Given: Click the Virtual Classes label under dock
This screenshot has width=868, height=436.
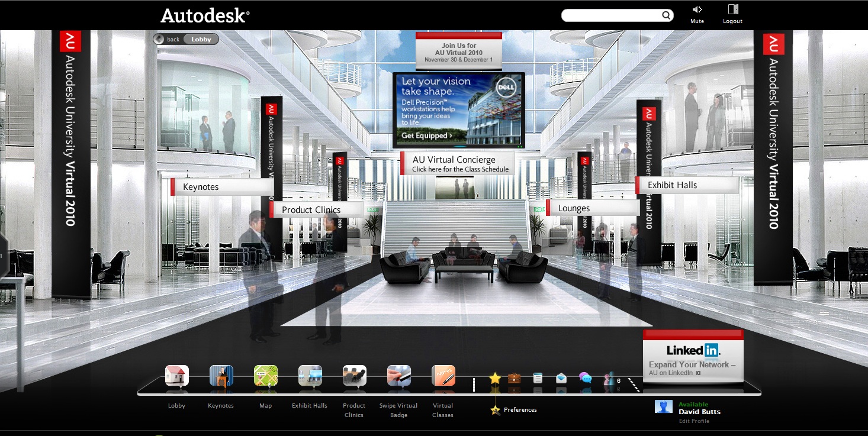Looking at the screenshot, I should [443, 411].
